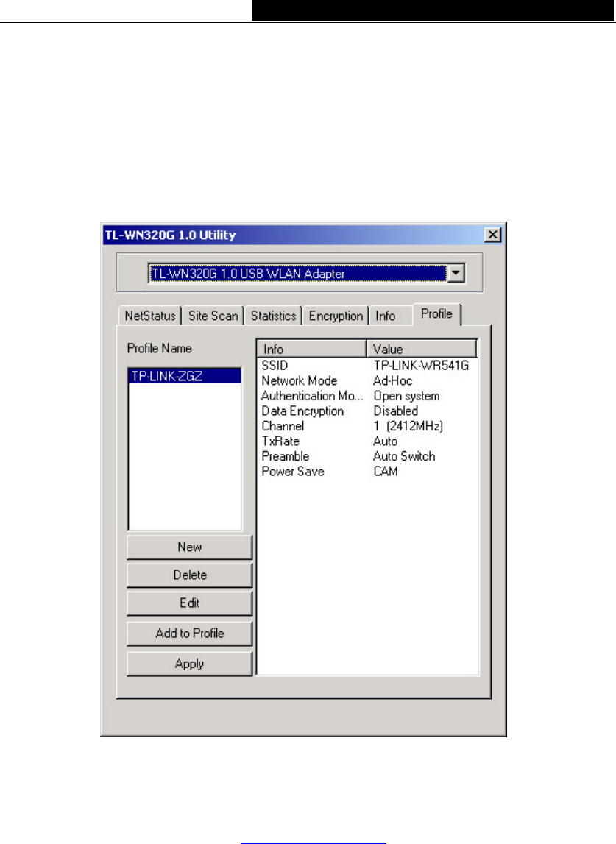Viewport: 616px width, 844px height.
Task: Select the SSID row label
Action: (x=275, y=366)
